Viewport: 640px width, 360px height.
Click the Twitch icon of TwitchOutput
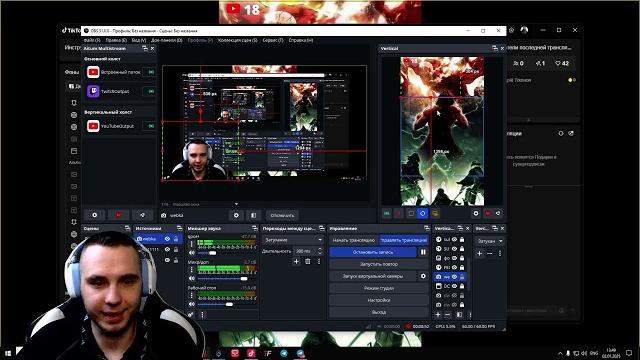93,91
